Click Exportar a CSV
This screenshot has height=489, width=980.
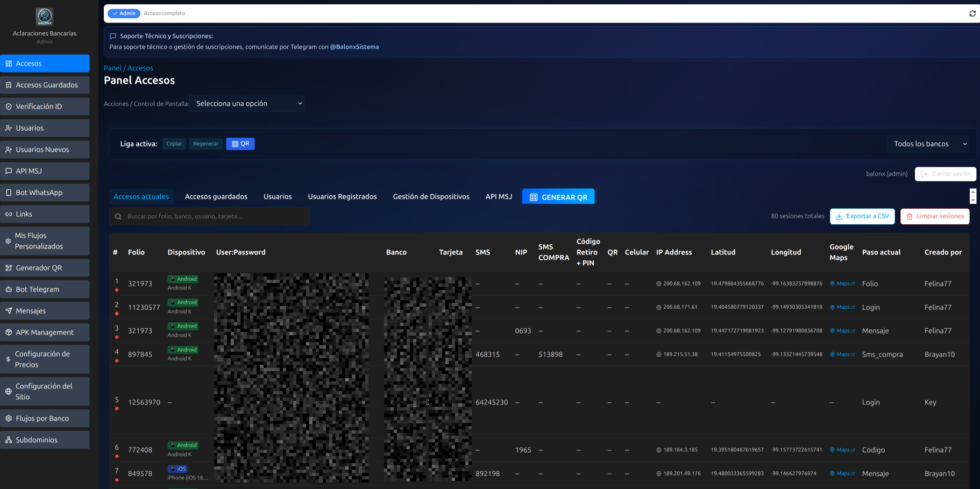[862, 216]
